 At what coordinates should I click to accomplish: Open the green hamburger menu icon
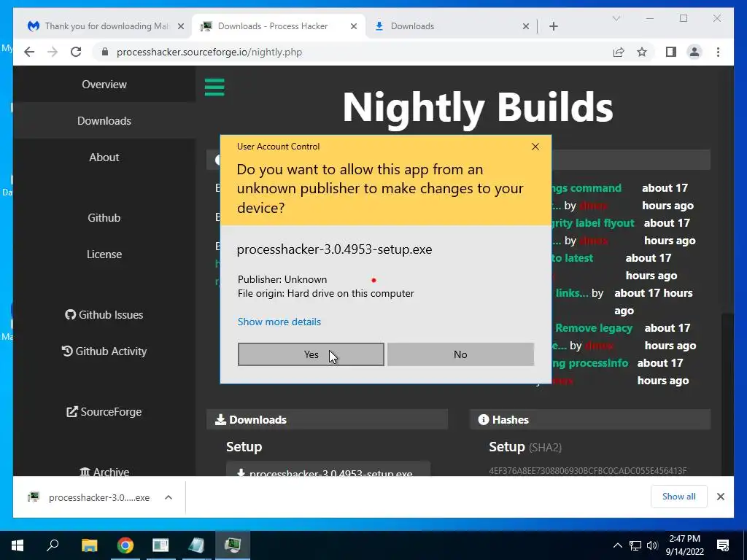(x=214, y=87)
